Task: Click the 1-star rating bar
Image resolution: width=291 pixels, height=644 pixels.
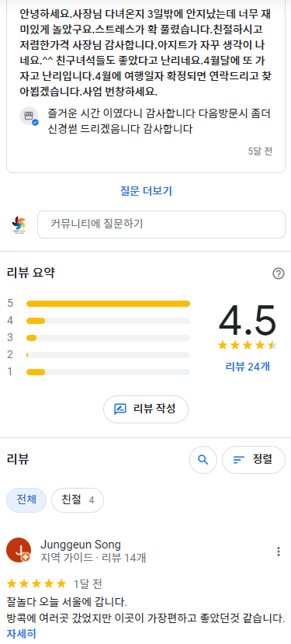Action: pos(108,372)
